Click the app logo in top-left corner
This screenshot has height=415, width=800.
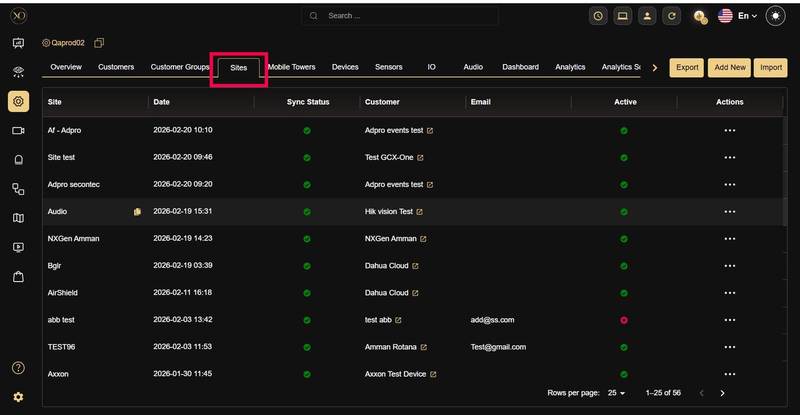pyautogui.click(x=18, y=16)
